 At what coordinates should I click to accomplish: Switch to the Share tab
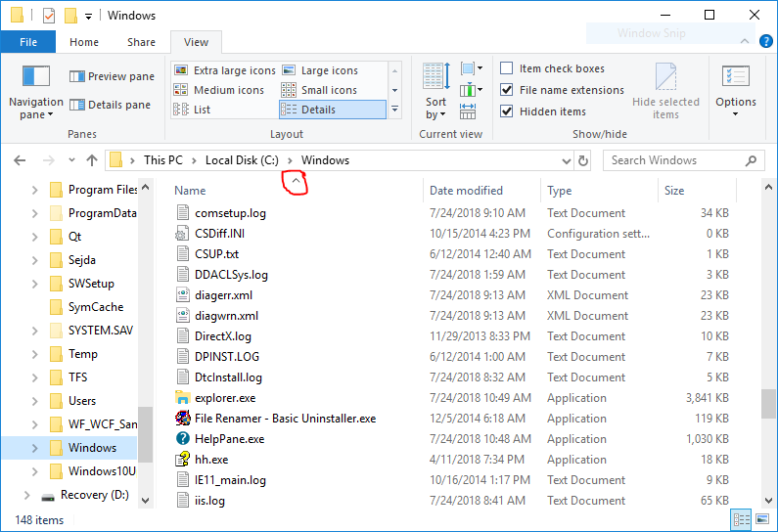(x=141, y=42)
